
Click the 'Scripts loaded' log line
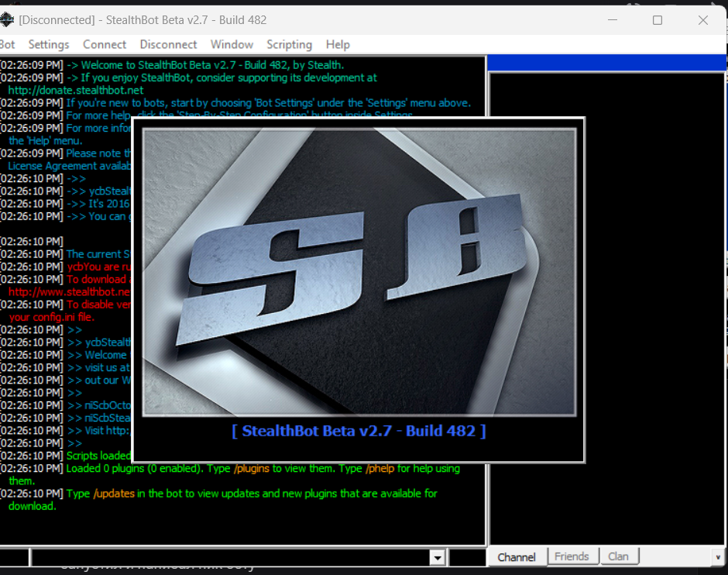tap(66, 456)
